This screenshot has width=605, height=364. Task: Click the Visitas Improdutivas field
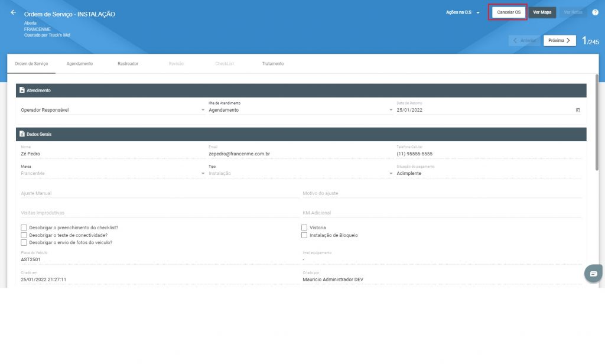160,213
